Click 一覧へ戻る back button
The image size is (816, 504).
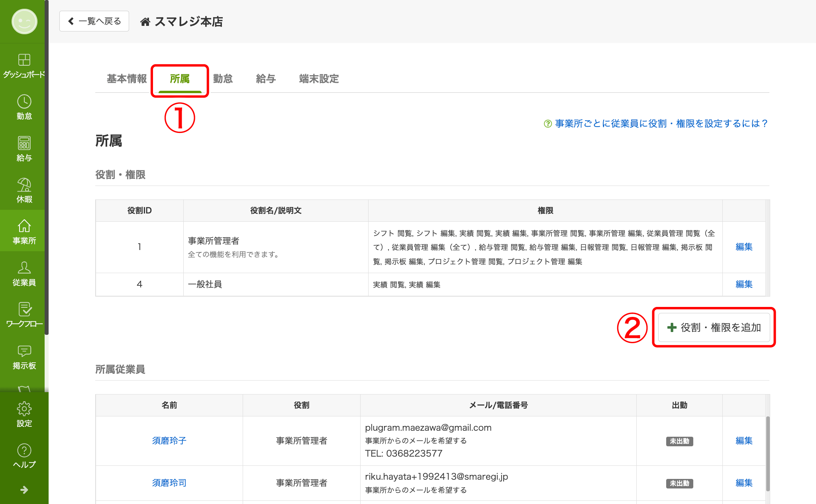point(94,21)
